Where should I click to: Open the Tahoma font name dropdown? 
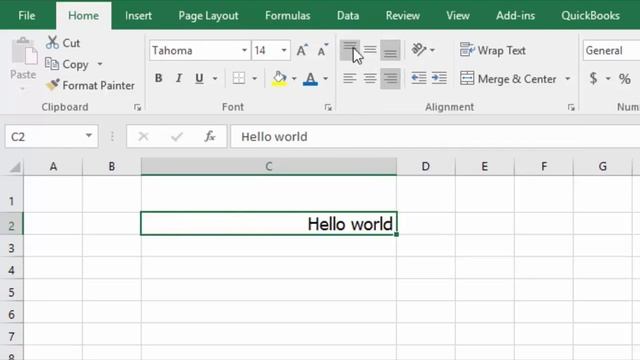244,50
